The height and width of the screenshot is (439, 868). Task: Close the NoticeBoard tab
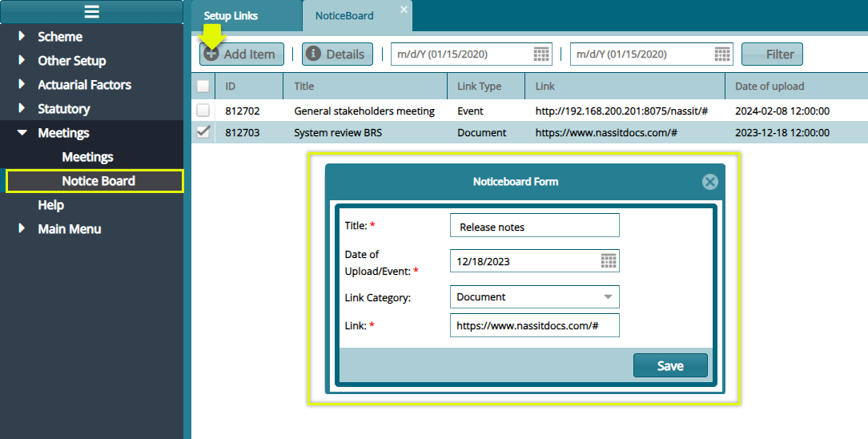coord(404,10)
